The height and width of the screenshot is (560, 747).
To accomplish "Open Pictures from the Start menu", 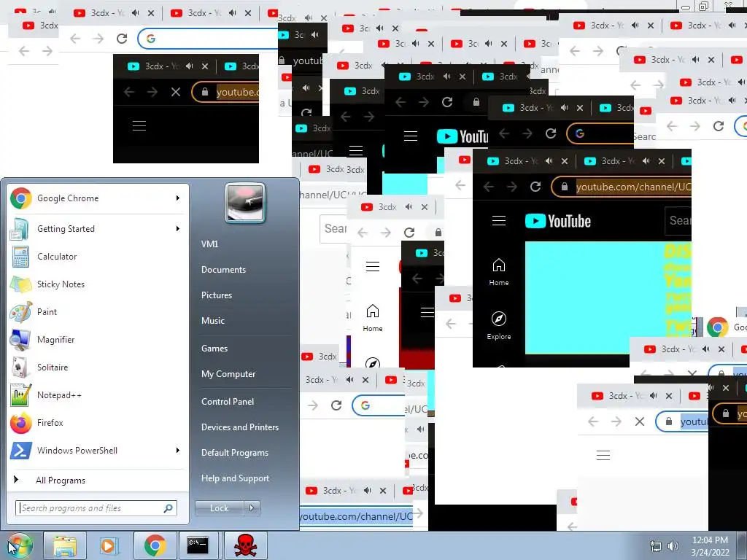I will pos(217,295).
